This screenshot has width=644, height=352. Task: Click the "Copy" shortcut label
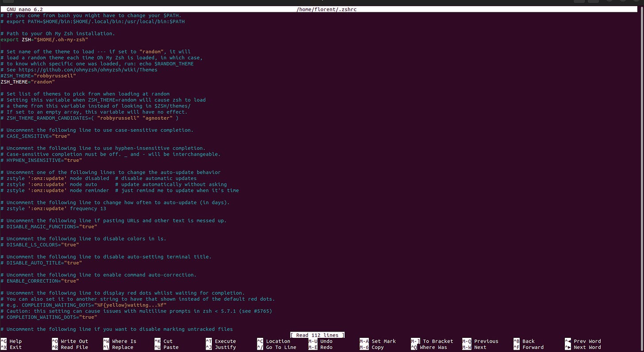(x=378, y=348)
